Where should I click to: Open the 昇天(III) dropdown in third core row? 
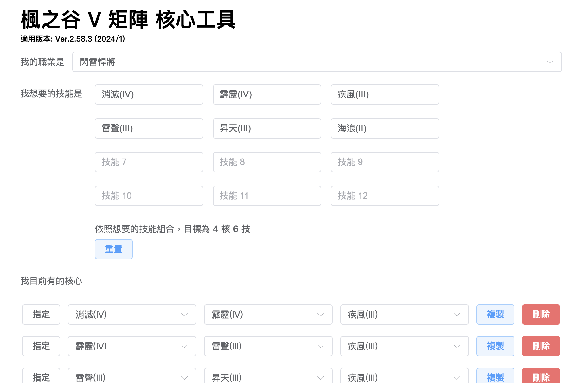pyautogui.click(x=268, y=376)
